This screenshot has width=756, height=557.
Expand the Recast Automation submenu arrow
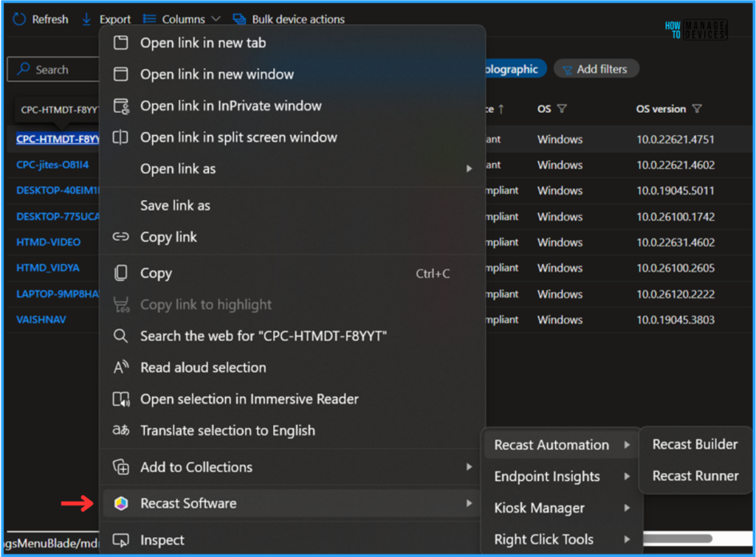[627, 445]
